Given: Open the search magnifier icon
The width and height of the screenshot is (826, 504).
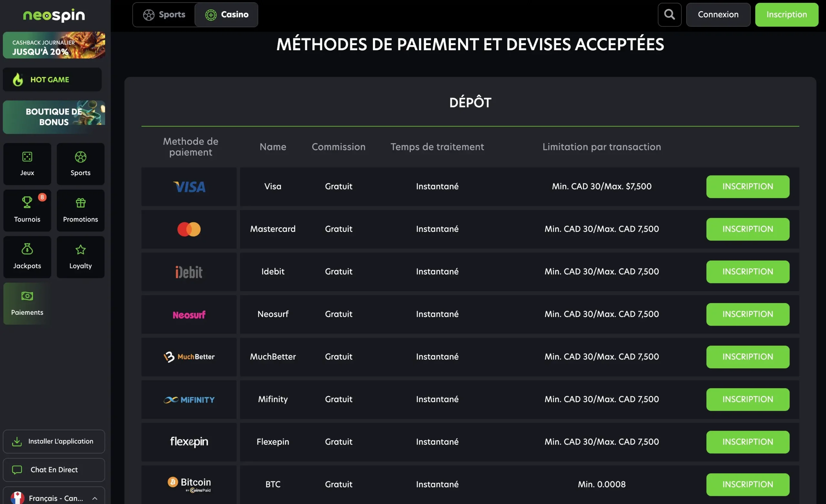Looking at the screenshot, I should 670,15.
